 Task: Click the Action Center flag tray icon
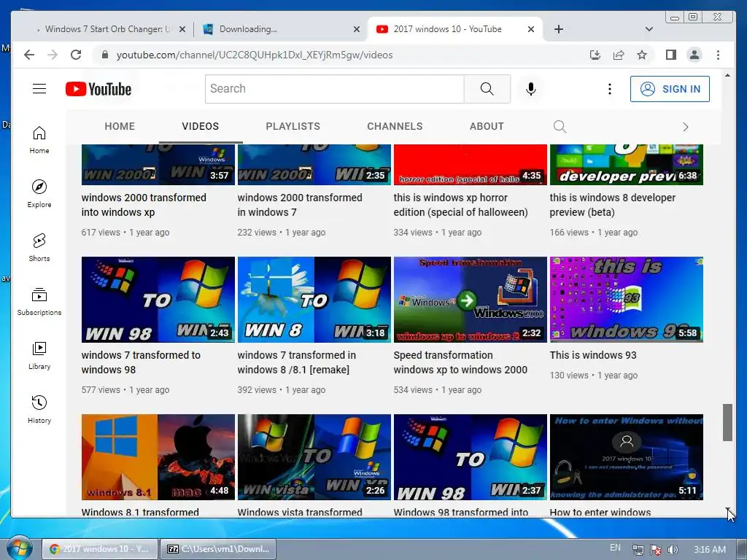pyautogui.click(x=655, y=550)
